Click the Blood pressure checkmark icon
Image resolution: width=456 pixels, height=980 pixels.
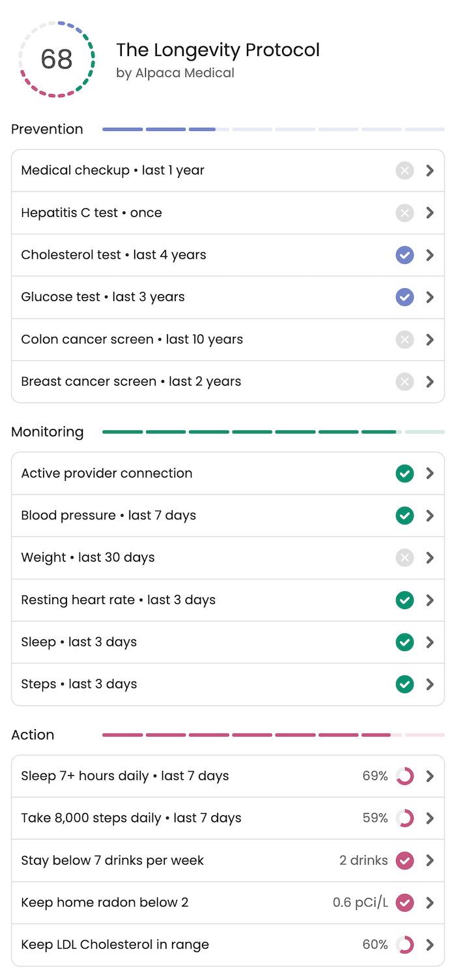(405, 515)
